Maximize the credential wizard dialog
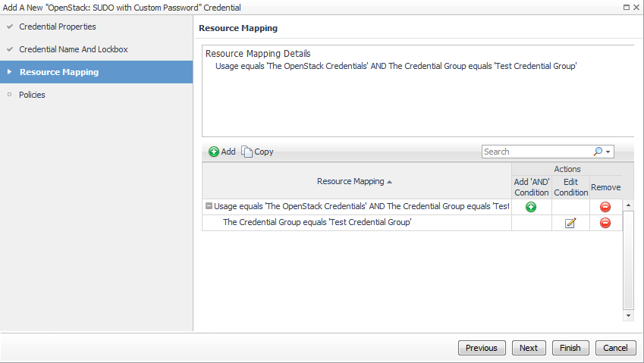Viewport: 644px width, 363px height. point(626,7)
